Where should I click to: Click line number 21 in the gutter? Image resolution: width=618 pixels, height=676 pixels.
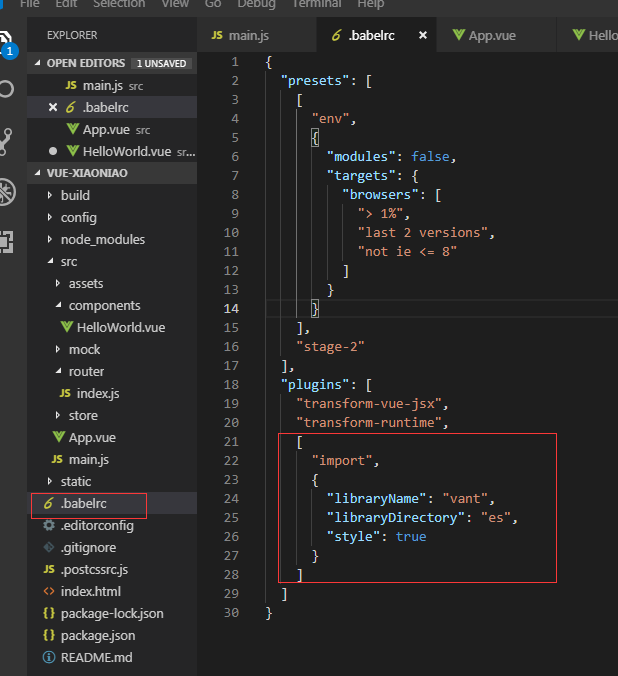click(232, 441)
